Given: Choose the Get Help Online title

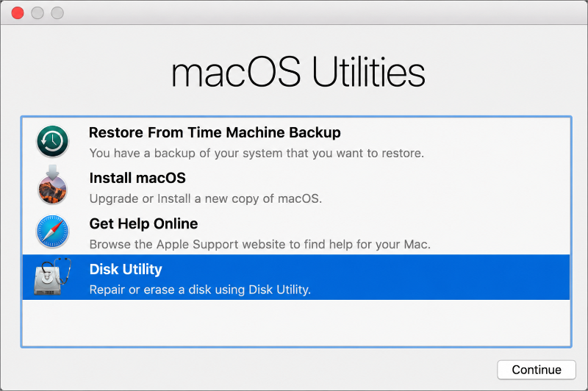Looking at the screenshot, I should (143, 224).
